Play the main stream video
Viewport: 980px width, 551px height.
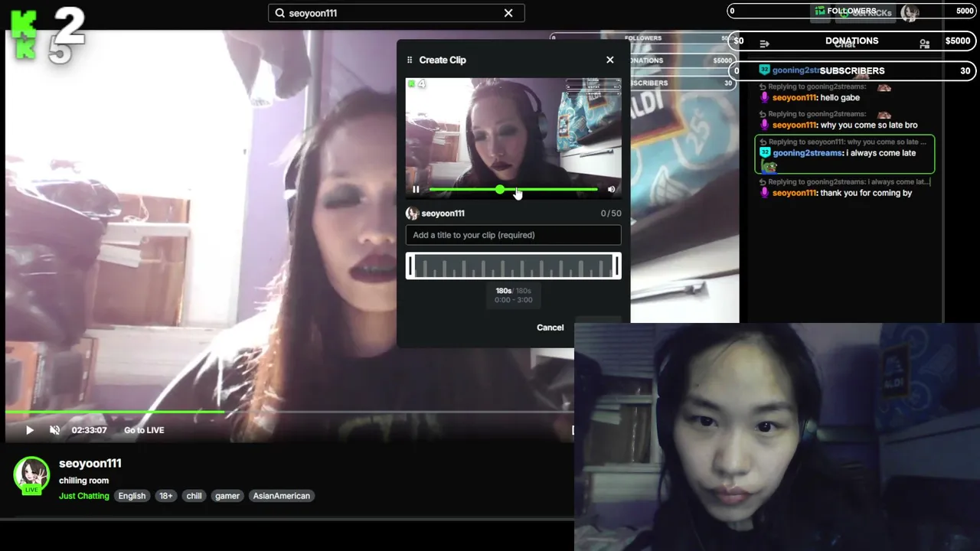(29, 430)
